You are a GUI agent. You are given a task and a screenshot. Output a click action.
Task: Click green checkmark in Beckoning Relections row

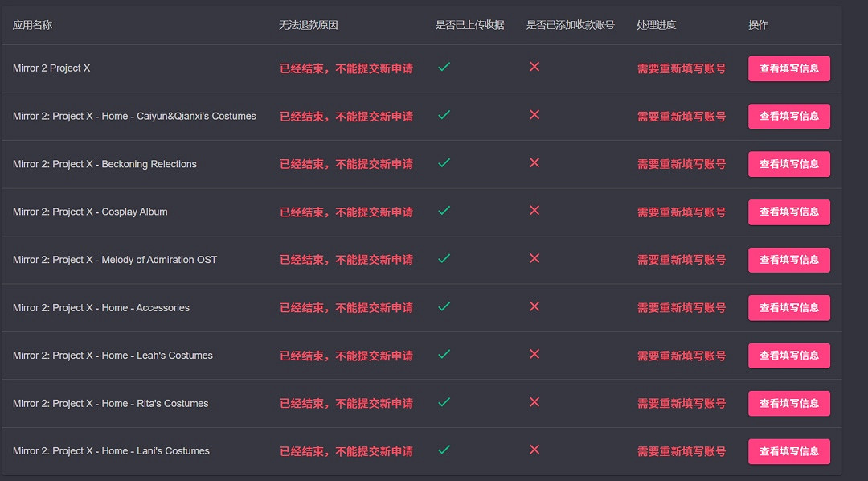(444, 162)
